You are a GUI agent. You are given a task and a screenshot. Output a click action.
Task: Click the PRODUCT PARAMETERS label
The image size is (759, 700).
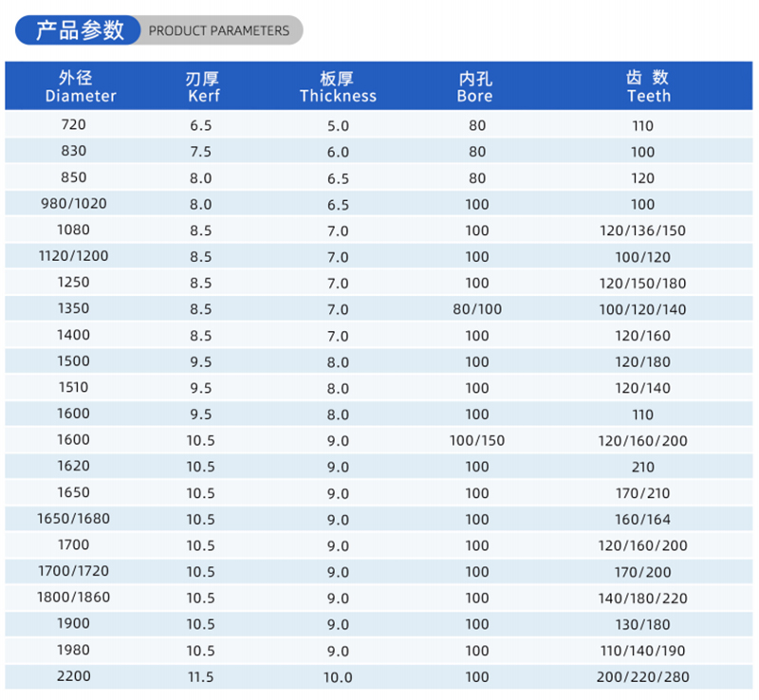coord(218,29)
